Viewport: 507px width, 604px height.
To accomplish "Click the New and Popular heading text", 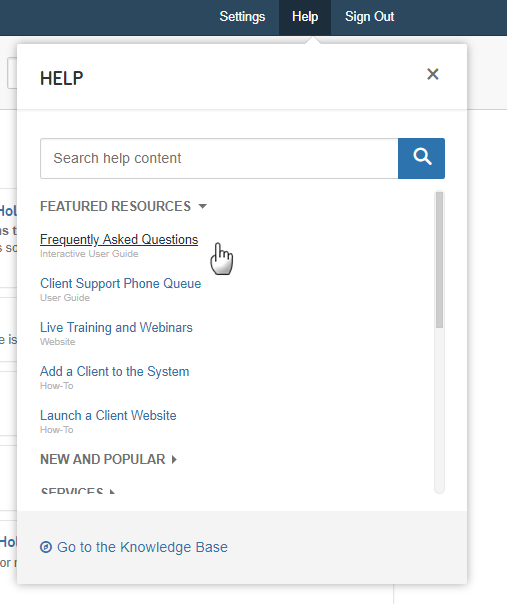I will click(x=102, y=459).
